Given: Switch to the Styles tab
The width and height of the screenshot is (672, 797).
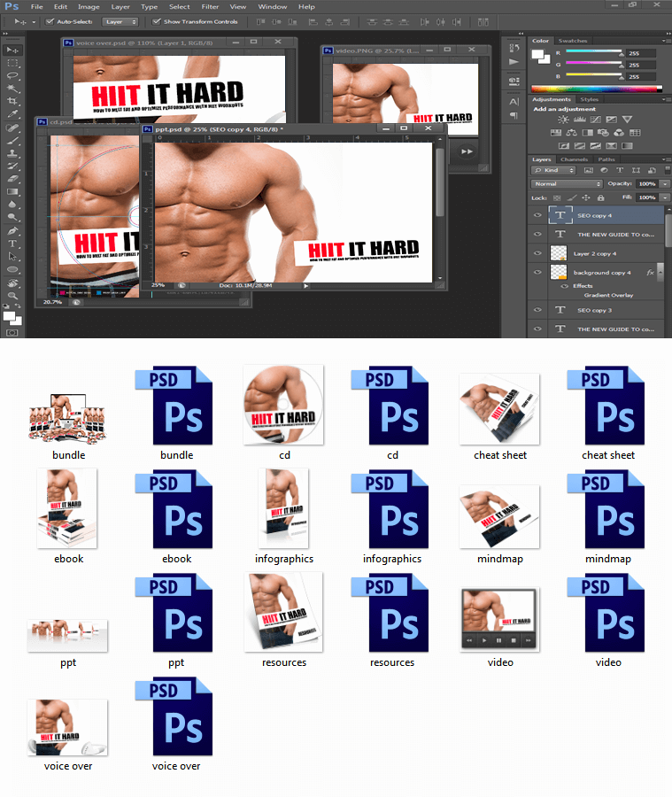Looking at the screenshot, I should (x=589, y=99).
